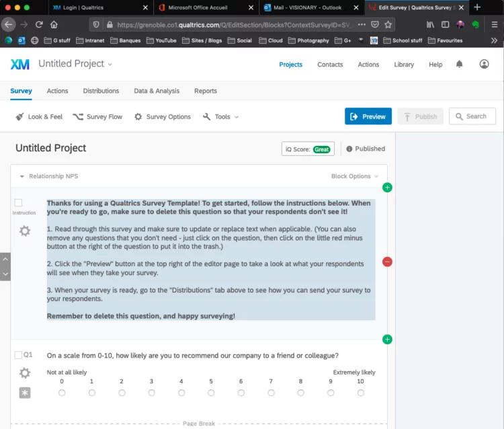Open a new browser tab

(477, 7)
